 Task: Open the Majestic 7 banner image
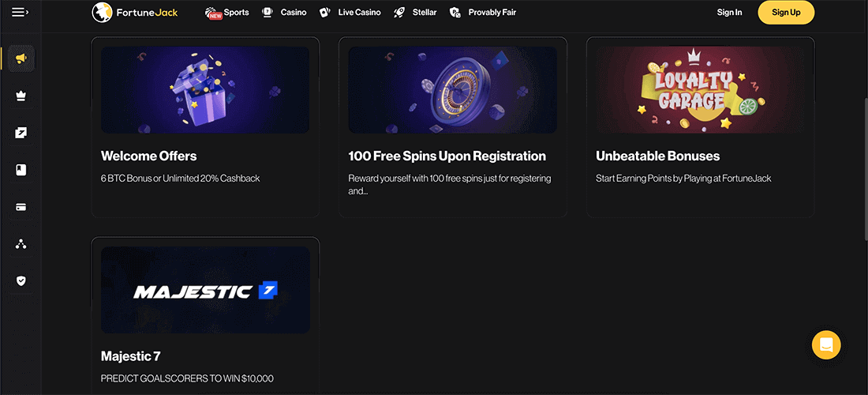(x=205, y=290)
